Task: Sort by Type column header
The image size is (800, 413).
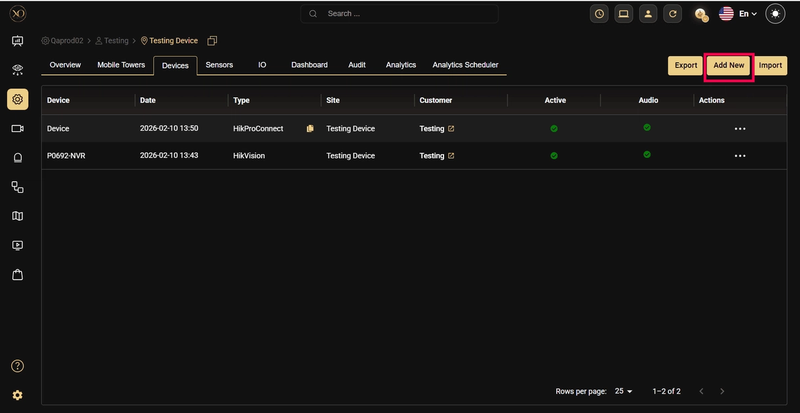Action: coord(241,100)
